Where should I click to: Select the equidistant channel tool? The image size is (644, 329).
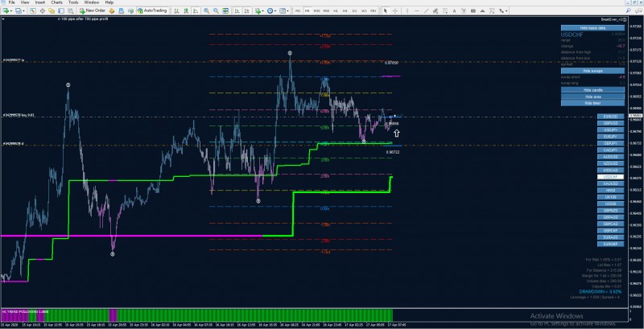[x=436, y=10]
